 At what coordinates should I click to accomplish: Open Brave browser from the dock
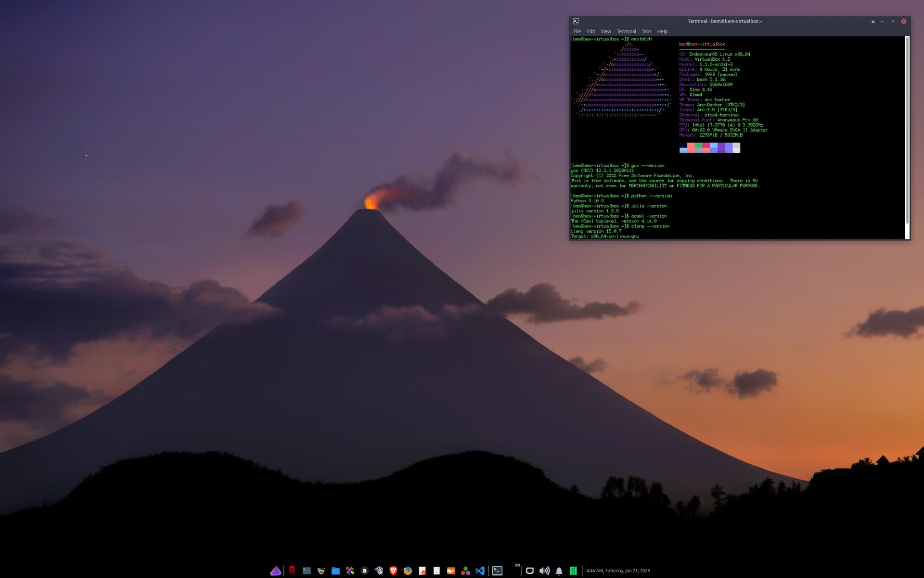pos(392,570)
